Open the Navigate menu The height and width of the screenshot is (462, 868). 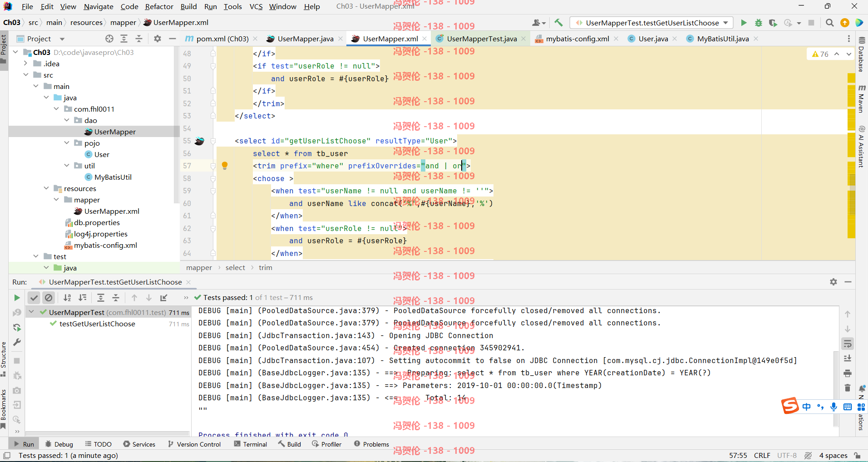[99, 6]
